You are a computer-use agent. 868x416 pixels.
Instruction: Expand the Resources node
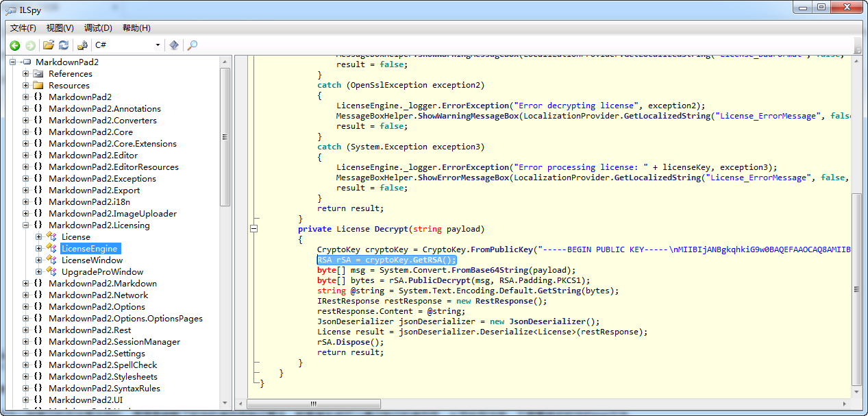tap(26, 86)
